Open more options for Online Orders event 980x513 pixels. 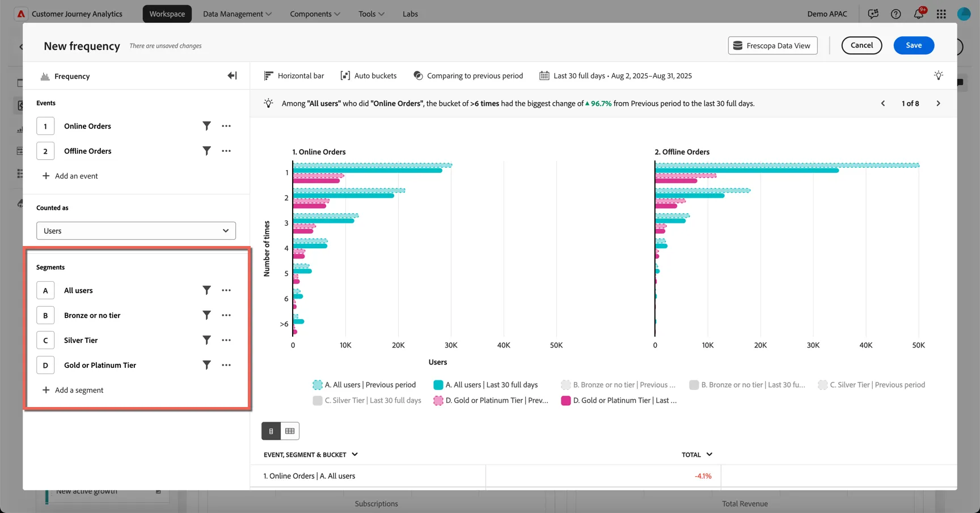point(226,126)
